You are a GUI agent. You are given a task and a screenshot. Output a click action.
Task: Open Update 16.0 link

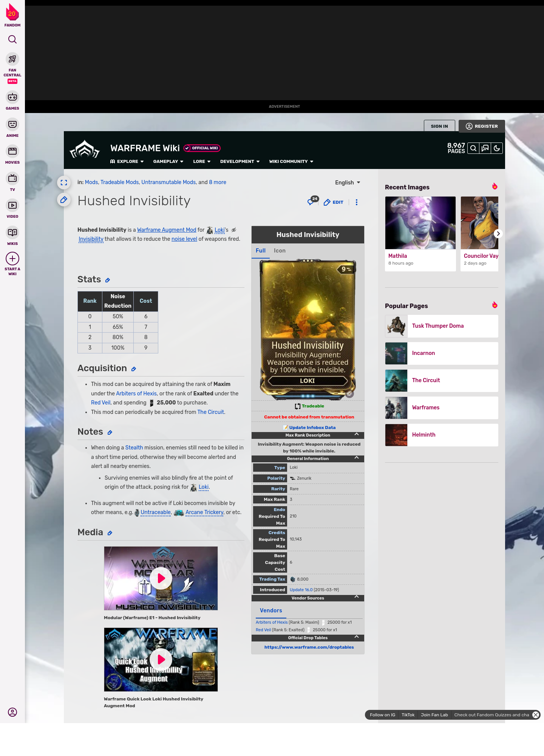[301, 590]
